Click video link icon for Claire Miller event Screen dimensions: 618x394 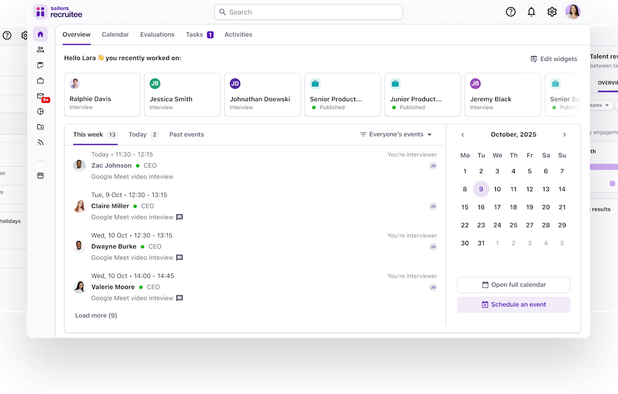coord(433,206)
